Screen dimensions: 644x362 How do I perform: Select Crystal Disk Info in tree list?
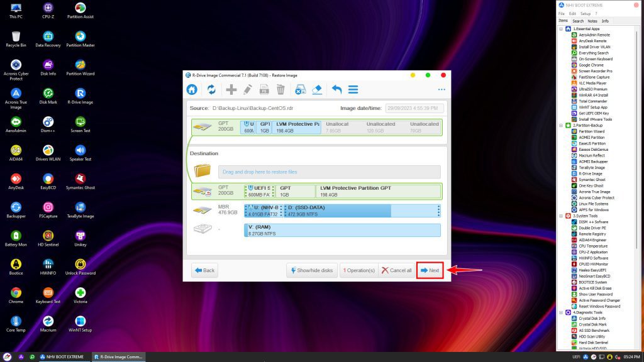pyautogui.click(x=592, y=319)
